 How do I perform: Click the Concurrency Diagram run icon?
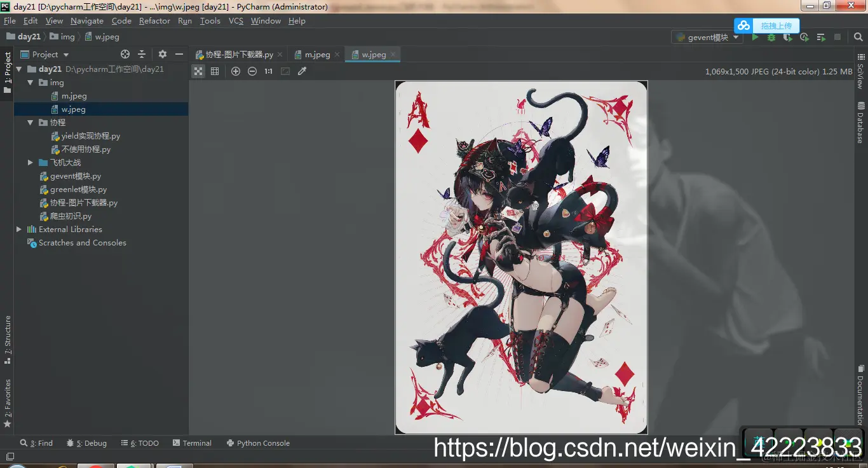821,38
